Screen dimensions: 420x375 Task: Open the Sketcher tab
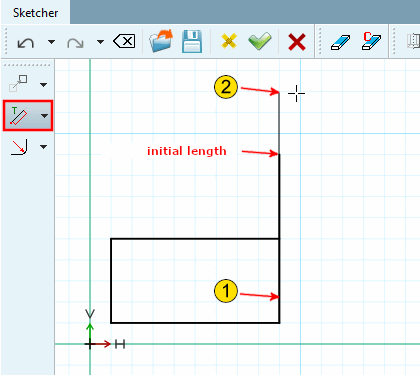pos(35,13)
